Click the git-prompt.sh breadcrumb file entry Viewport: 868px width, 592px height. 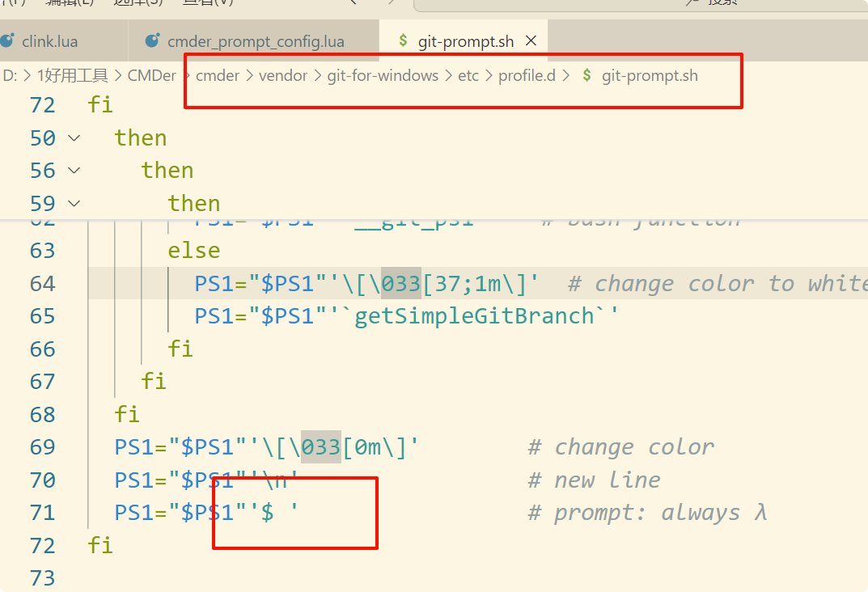click(x=650, y=76)
